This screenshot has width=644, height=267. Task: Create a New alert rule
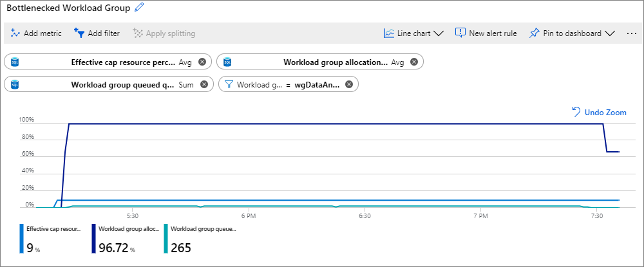tap(486, 33)
